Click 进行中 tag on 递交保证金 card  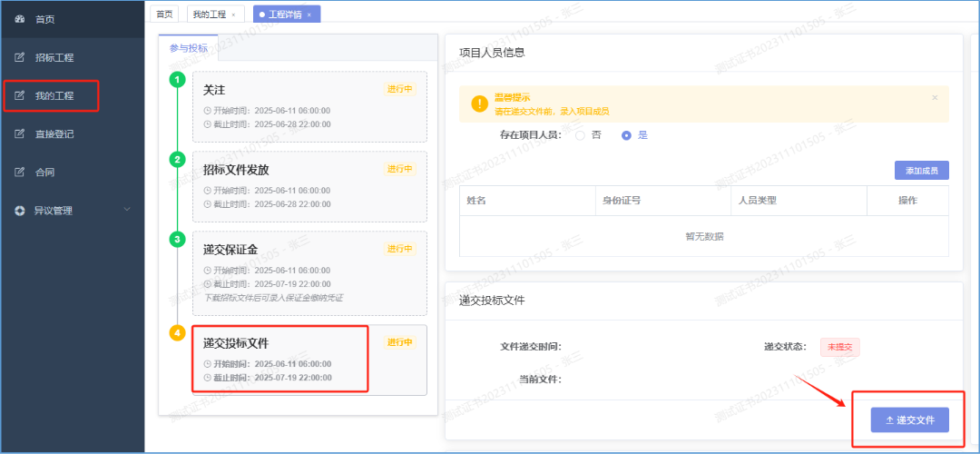[x=400, y=248]
